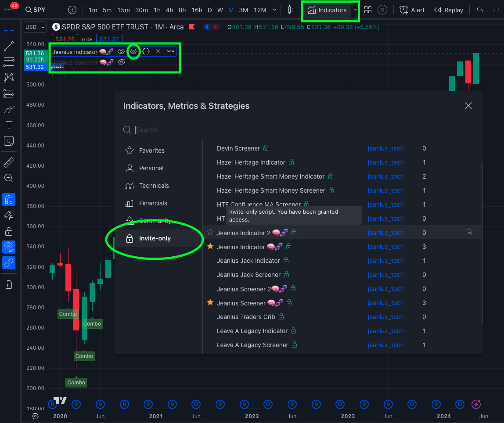Unfavorite the Jeanius Screener star
Image resolution: width=504 pixels, height=423 pixels.
[x=210, y=303]
